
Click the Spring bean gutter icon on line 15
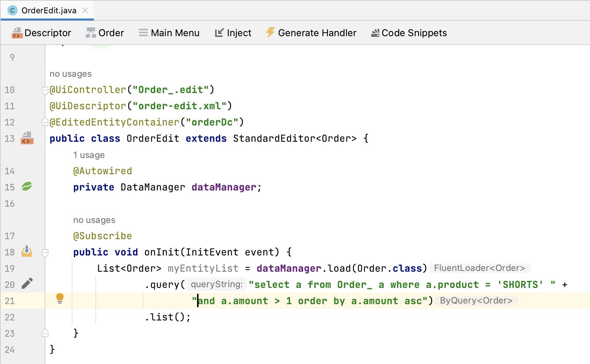(27, 186)
